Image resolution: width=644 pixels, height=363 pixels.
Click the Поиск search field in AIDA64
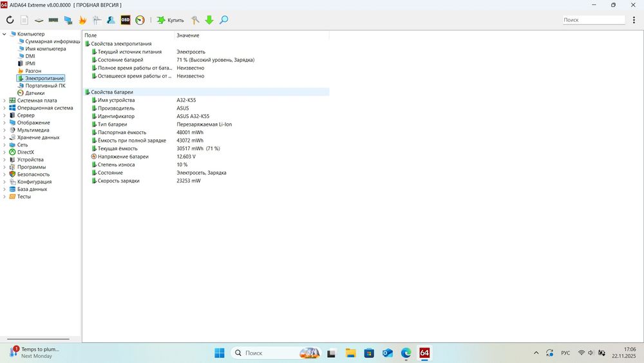point(594,20)
